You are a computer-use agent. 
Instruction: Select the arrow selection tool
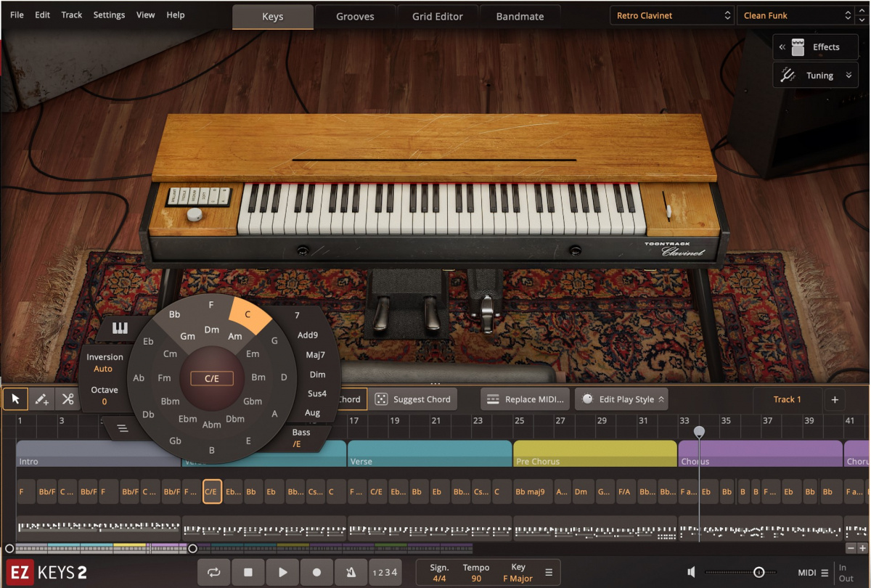coord(15,399)
